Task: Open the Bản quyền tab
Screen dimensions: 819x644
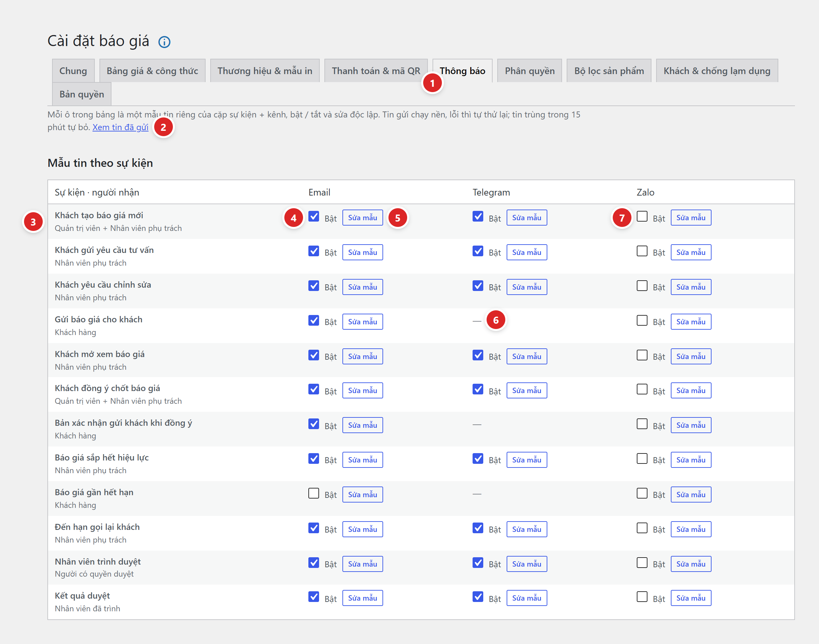Action: click(x=82, y=94)
